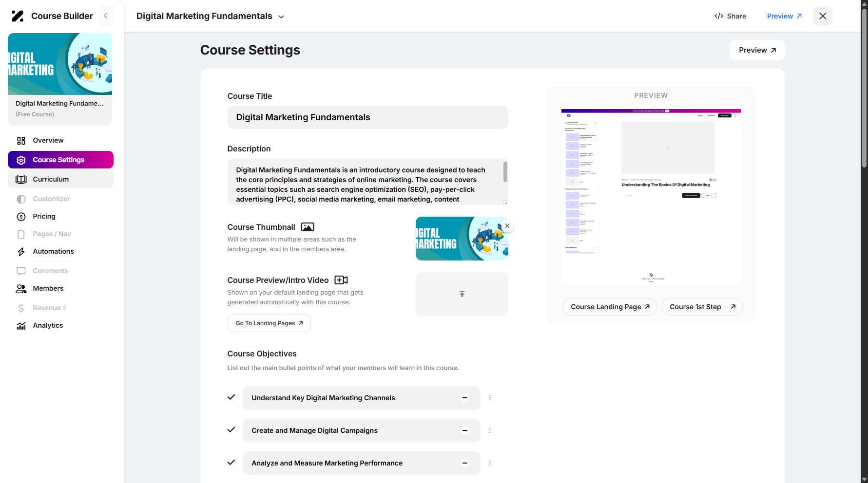Viewport: 868px width, 483px height.
Task: Open Pages / Nav in the sidebar
Action: pos(60,234)
